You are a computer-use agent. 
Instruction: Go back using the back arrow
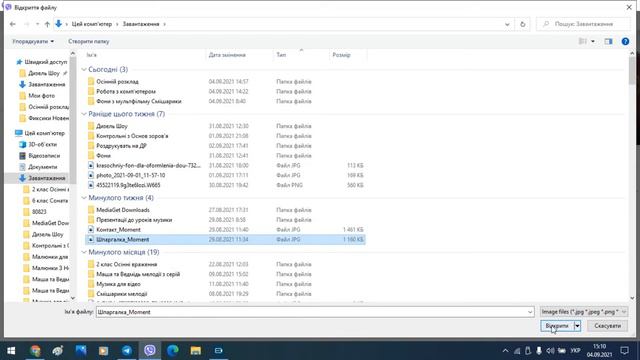(x=13, y=24)
